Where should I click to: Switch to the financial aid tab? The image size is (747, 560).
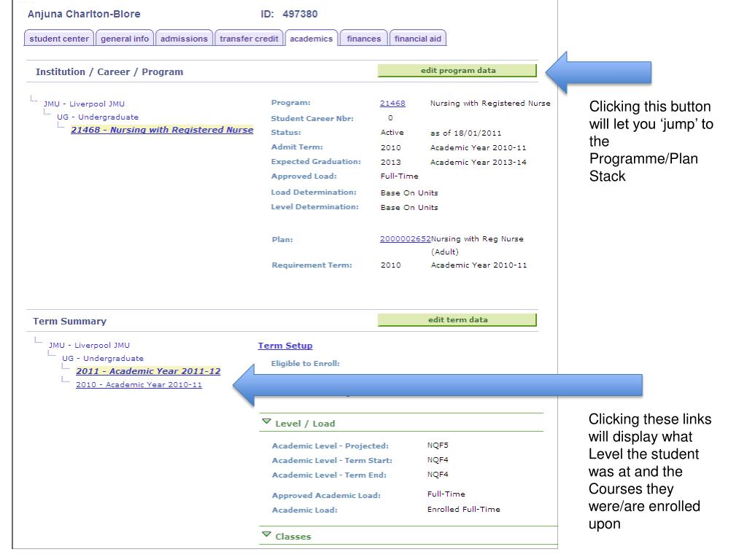(x=418, y=39)
